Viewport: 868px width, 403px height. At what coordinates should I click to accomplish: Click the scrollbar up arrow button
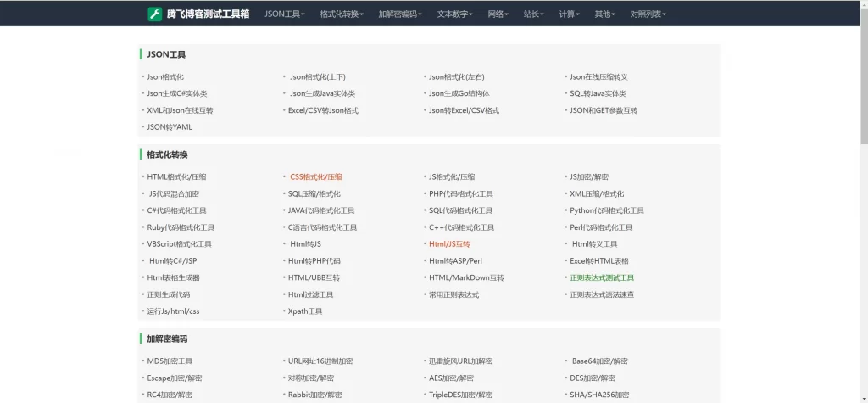(863, 4)
